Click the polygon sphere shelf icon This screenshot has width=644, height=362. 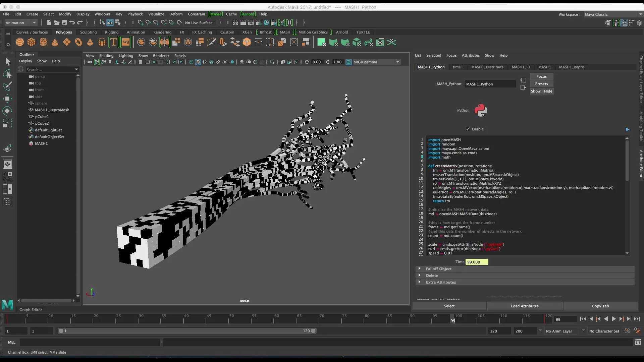click(20, 42)
